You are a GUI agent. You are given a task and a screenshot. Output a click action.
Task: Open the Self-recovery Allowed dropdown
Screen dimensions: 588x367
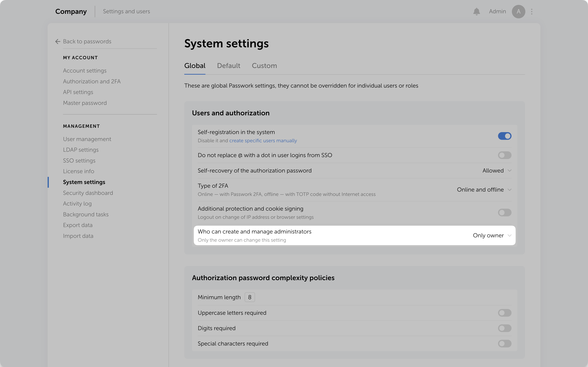496,170
